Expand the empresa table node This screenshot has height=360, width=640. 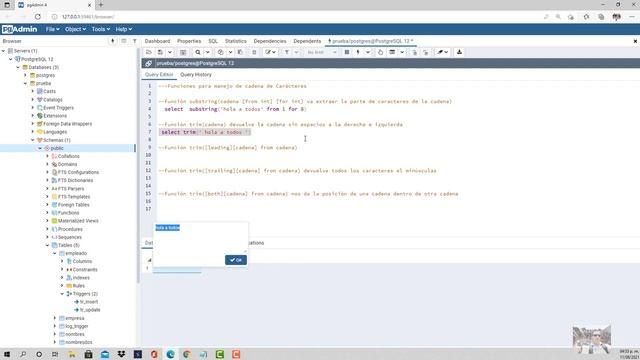[55, 318]
